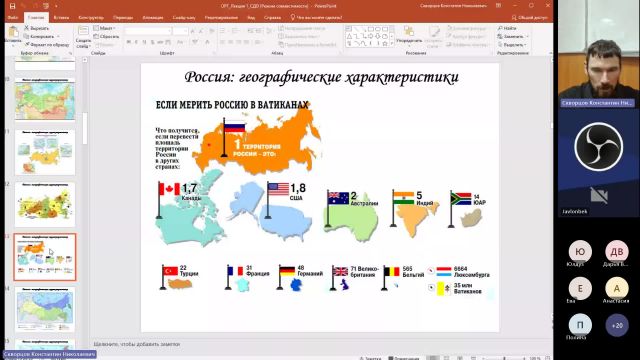The height and width of the screenshot is (360, 640).
Task: Open the Replace (Заменить) dropdown
Action: click(x=513, y=36)
